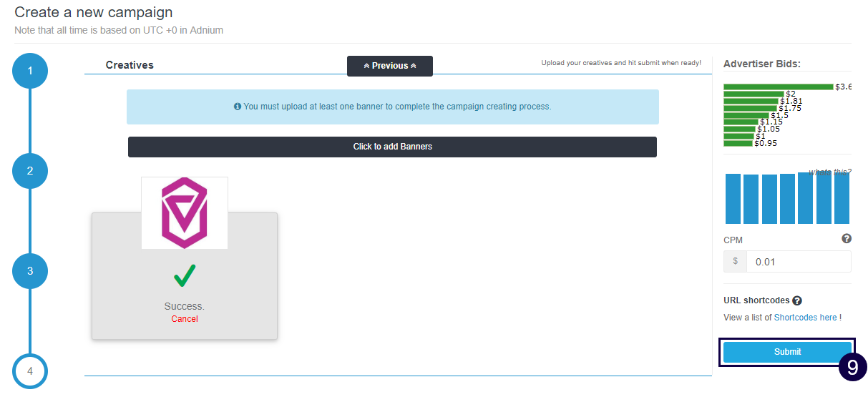
Task: Select the current step 4 circle
Action: click(30, 371)
